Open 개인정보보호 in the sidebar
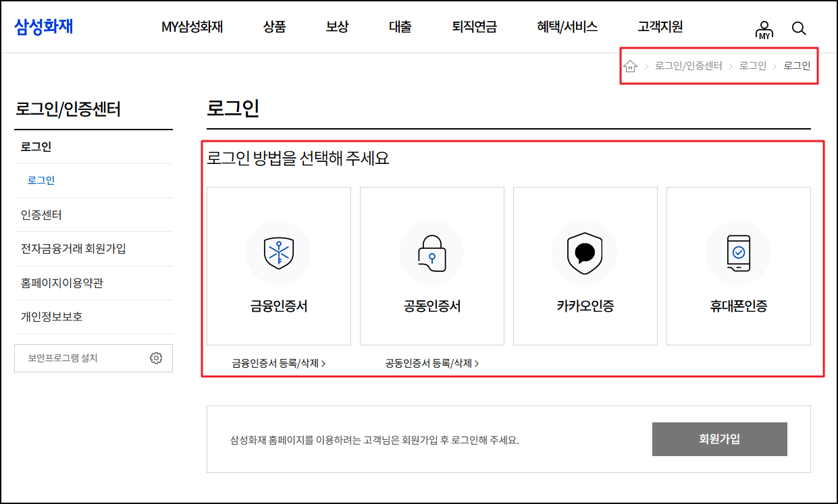This screenshot has height=504, width=838. 51,317
